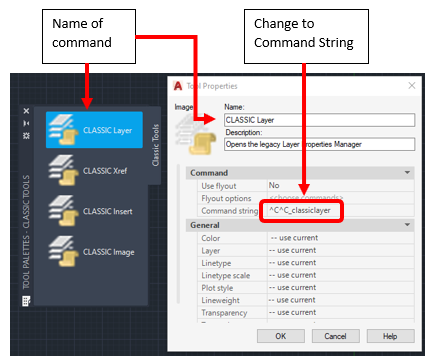Image resolution: width=433 pixels, height=364 pixels.
Task: Click the CLASSIC Xref label text
Action: (x=105, y=171)
